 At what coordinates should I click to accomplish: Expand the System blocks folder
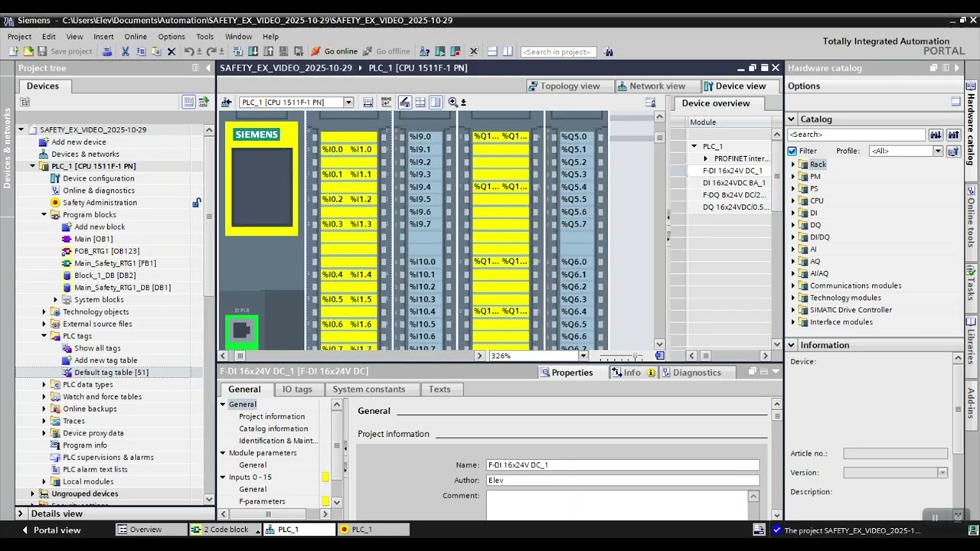[56, 300]
